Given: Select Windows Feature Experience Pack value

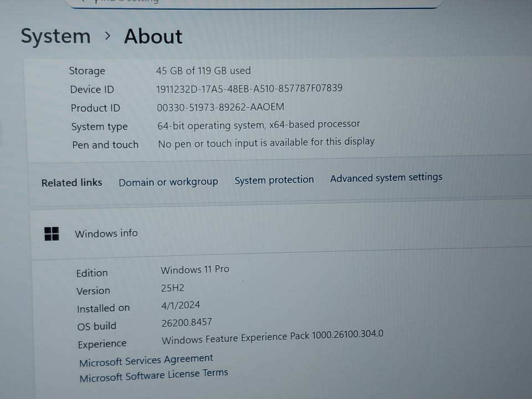Looking at the screenshot, I should click(x=273, y=337).
